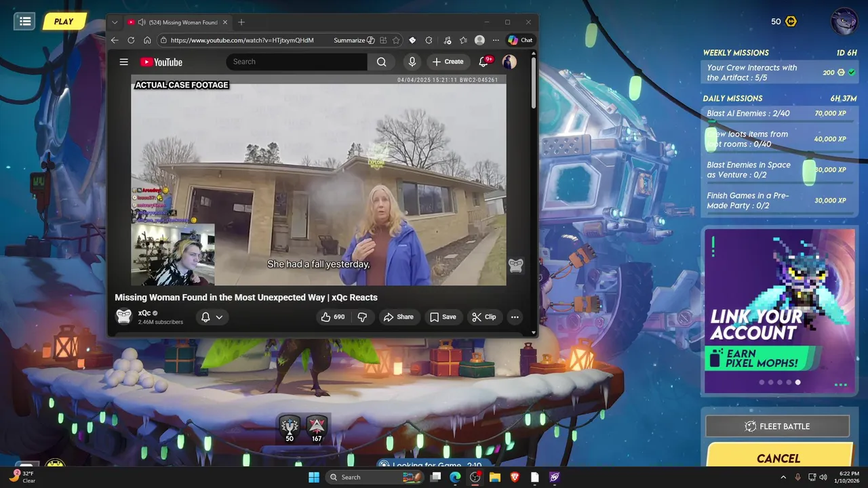Open the taskbar microphone indicator
Image resolution: width=868 pixels, height=488 pixels.
(x=797, y=477)
